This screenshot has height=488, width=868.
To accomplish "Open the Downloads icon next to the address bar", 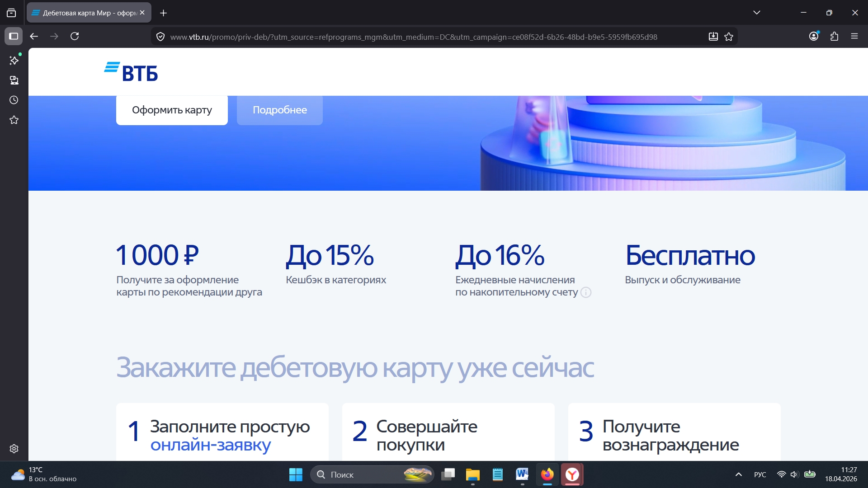I will (x=713, y=37).
